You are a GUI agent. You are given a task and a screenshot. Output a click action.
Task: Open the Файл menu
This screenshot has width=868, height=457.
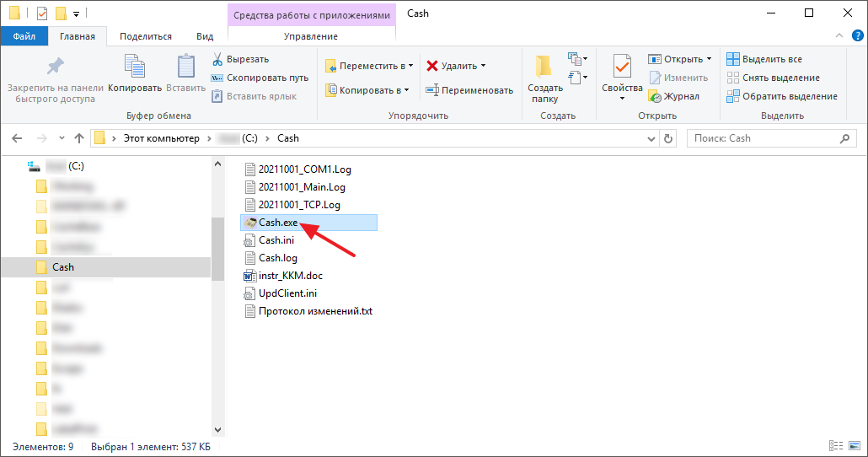click(24, 36)
